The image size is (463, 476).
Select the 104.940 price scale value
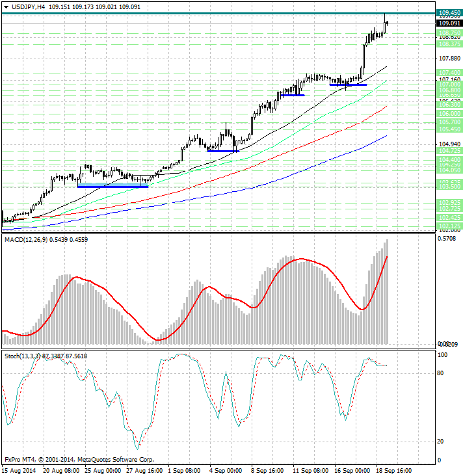click(x=449, y=144)
